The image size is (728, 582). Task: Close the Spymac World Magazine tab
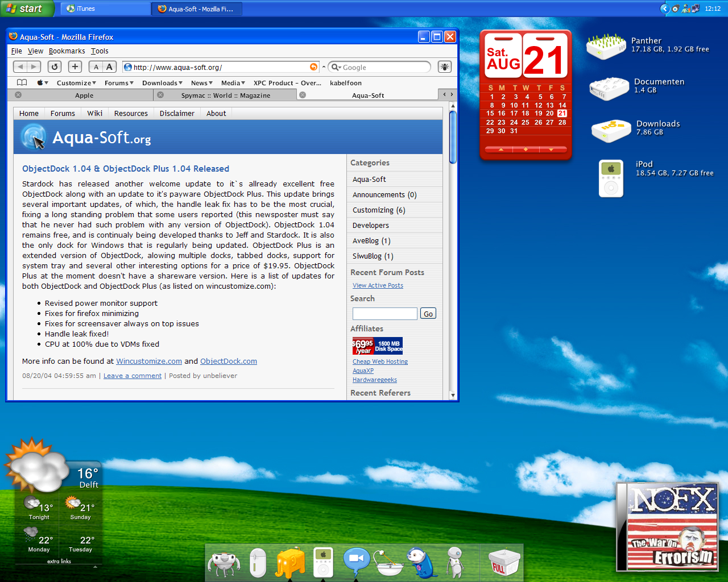coord(160,95)
